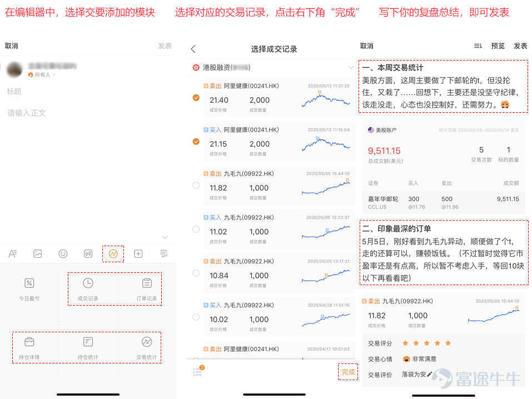Click the 9,511.15 total turnover value

click(384, 151)
